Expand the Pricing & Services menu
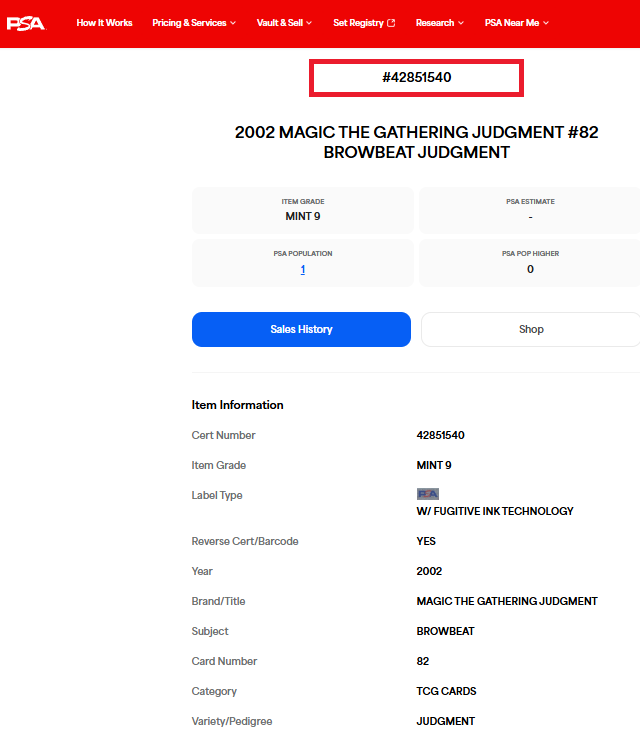The image size is (640, 748). (x=194, y=23)
